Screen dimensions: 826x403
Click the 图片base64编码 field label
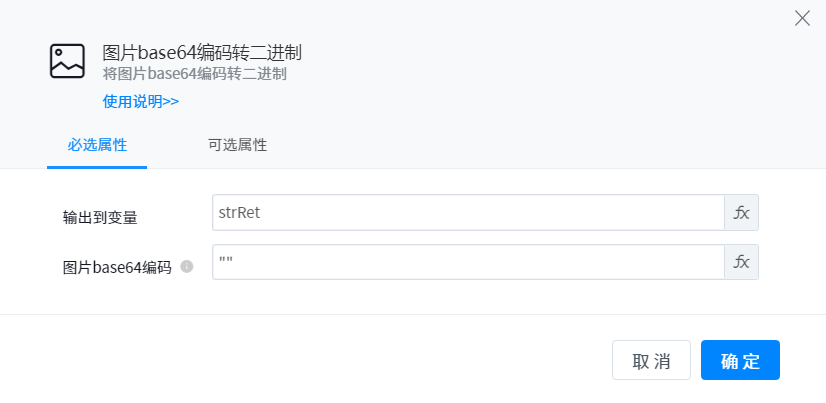tap(117, 267)
